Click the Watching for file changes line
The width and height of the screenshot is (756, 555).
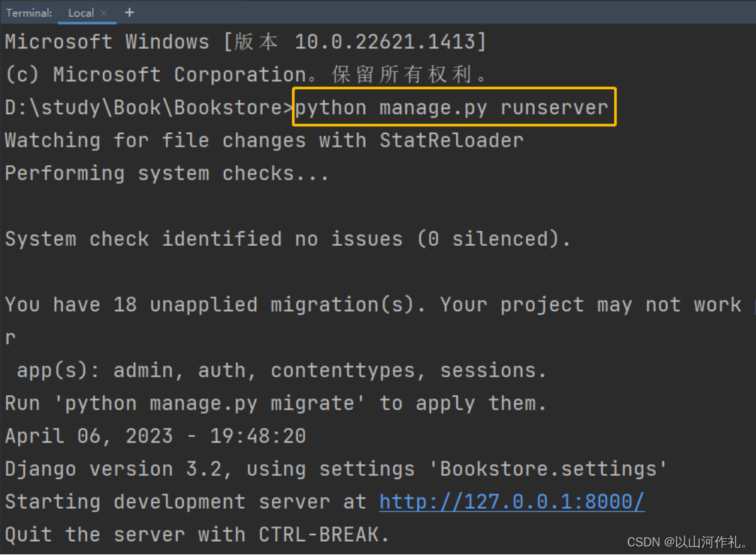click(x=263, y=141)
